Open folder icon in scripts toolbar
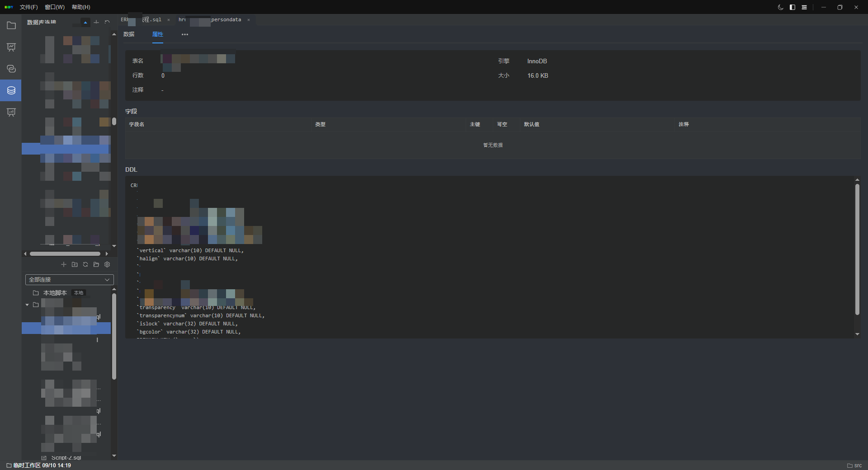 tap(96, 264)
